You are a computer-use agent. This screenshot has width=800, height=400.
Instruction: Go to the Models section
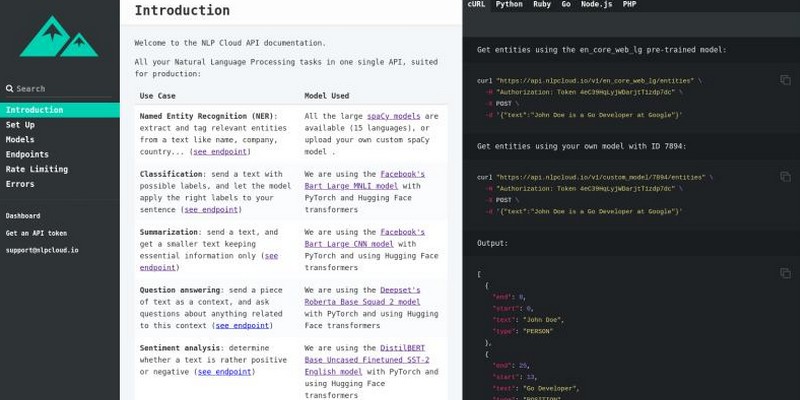pos(20,140)
